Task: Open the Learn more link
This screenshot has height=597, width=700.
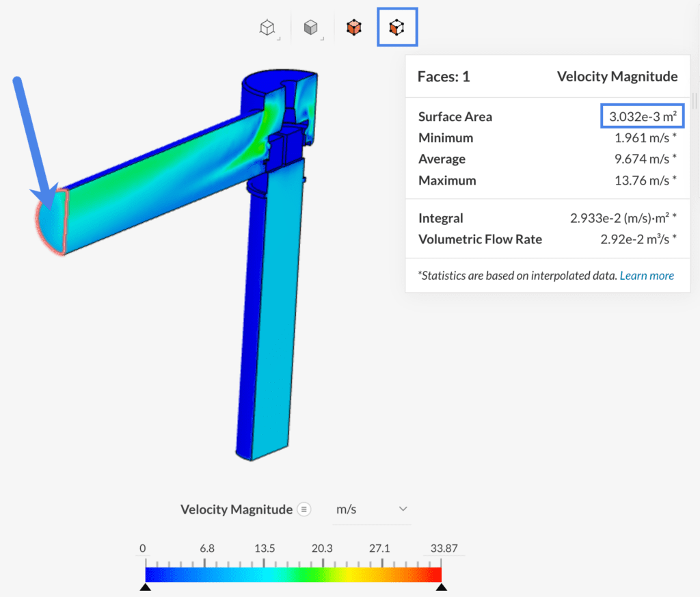Action: [x=647, y=276]
